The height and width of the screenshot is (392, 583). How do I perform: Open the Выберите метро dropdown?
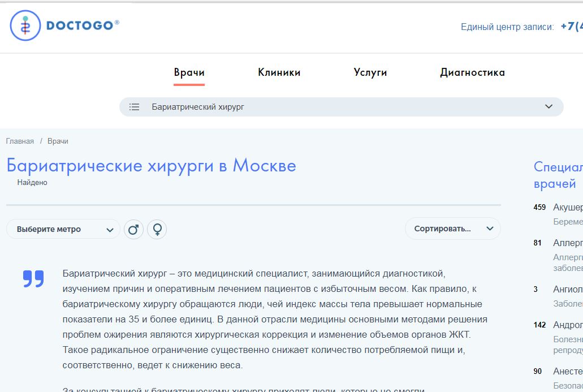pos(63,229)
